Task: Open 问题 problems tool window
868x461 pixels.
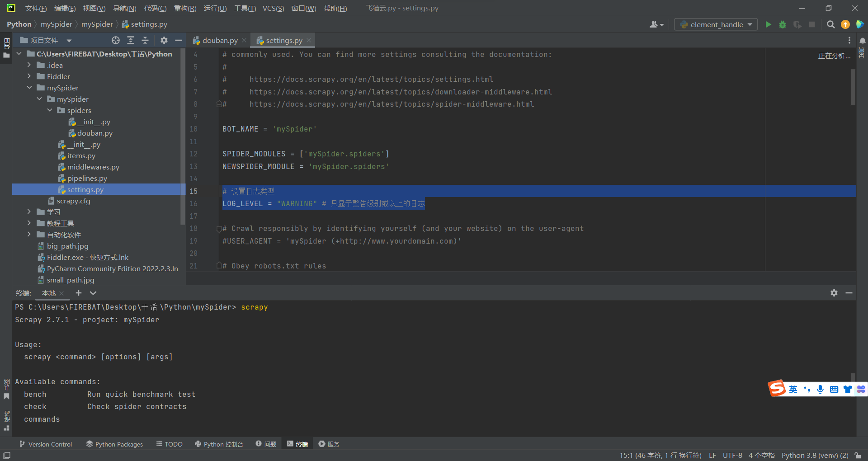Action: pyautogui.click(x=266, y=444)
